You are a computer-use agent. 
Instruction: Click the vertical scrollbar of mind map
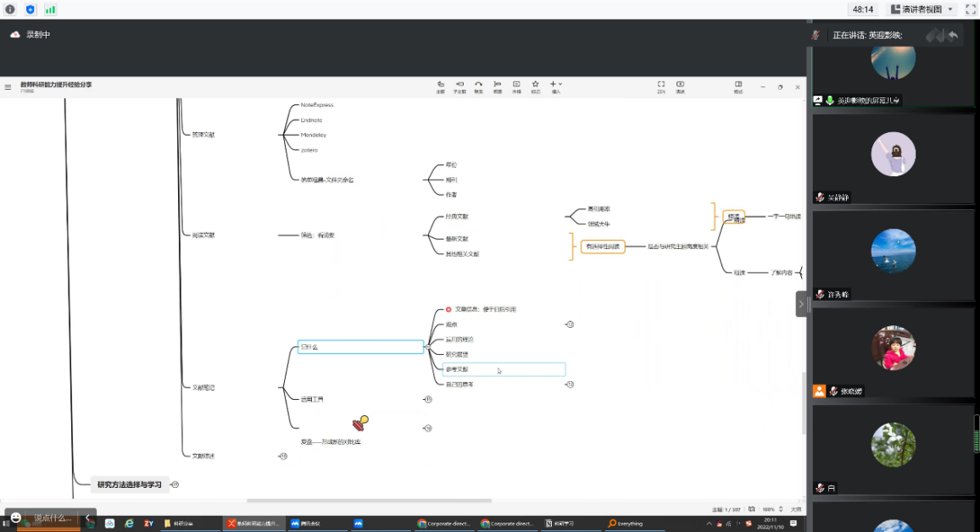click(x=805, y=402)
